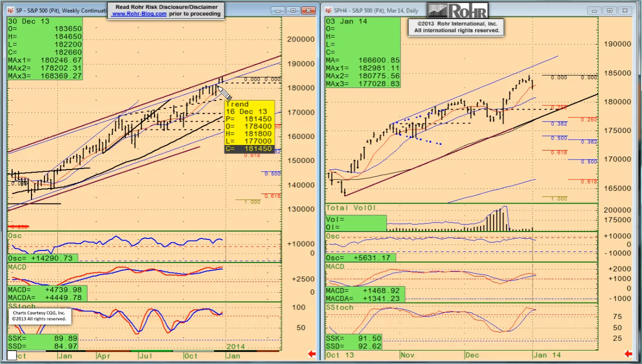Click the SP weekly chart window icon

(11, 10)
